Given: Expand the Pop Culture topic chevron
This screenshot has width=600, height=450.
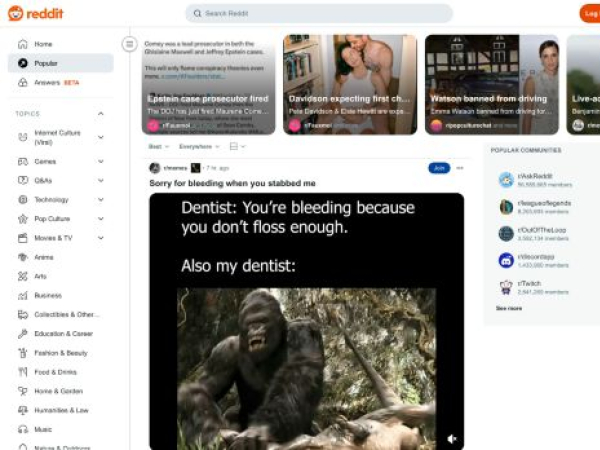Looking at the screenshot, I should 101,218.
